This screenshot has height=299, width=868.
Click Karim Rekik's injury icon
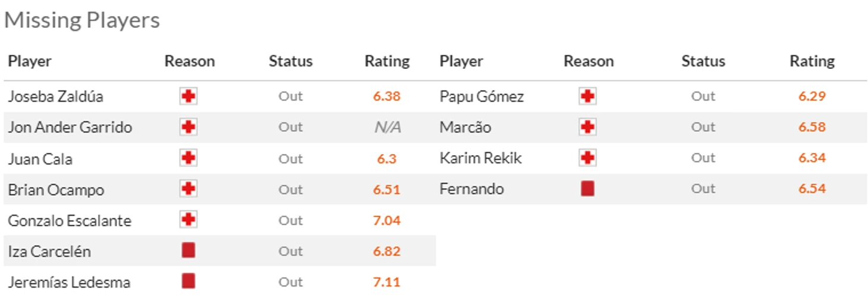click(587, 158)
